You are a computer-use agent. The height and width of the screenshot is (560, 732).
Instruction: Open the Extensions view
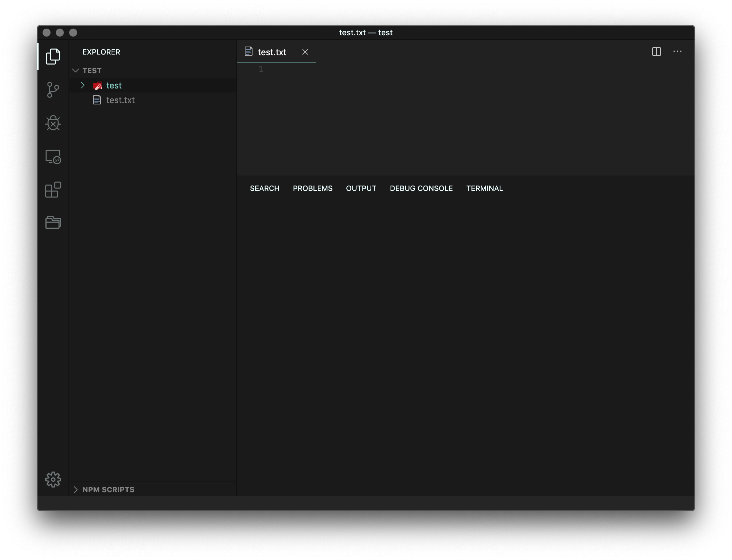point(53,190)
